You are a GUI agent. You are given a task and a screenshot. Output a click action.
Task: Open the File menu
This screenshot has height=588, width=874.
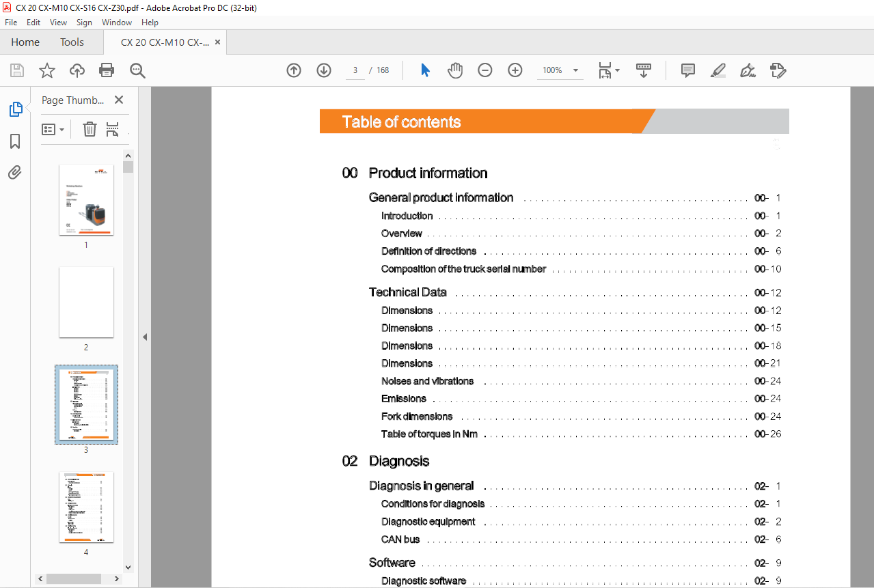point(11,23)
